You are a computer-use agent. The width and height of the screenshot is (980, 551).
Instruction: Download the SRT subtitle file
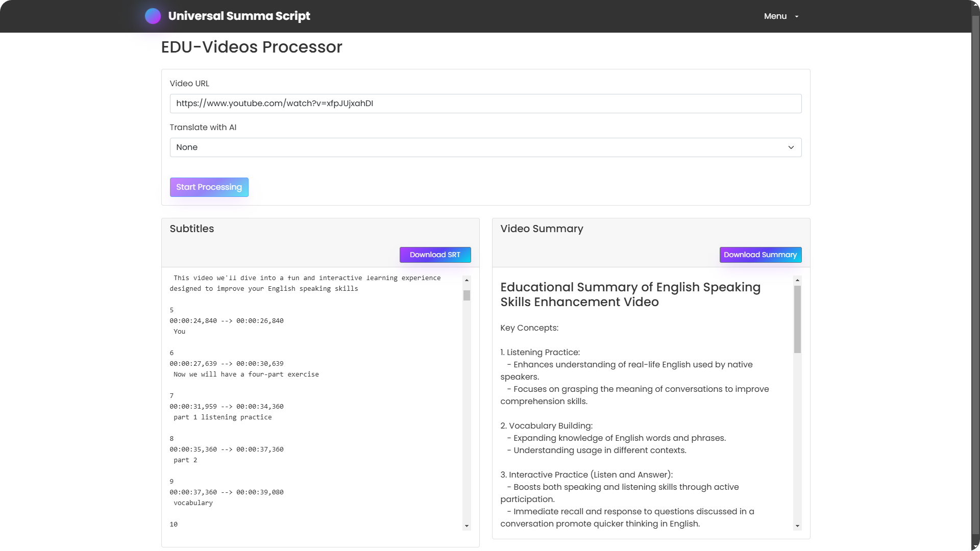(x=435, y=255)
